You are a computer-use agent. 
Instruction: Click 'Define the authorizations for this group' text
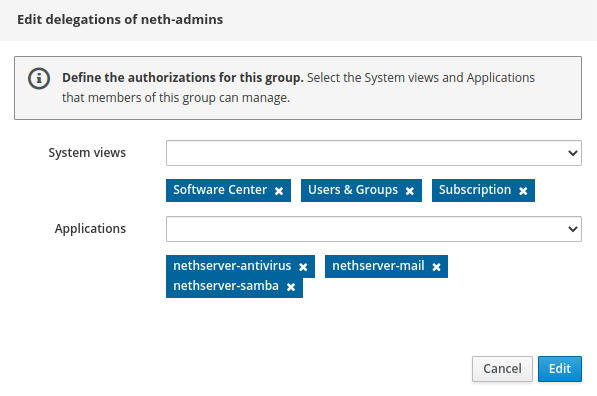coord(183,78)
